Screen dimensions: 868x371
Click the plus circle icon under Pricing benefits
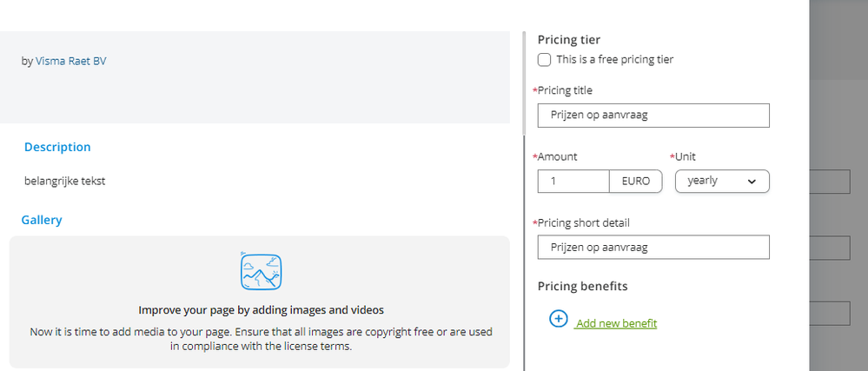point(559,319)
